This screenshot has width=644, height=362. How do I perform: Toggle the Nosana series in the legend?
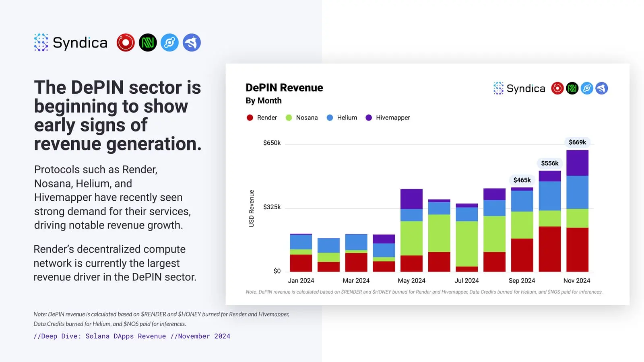pos(302,117)
